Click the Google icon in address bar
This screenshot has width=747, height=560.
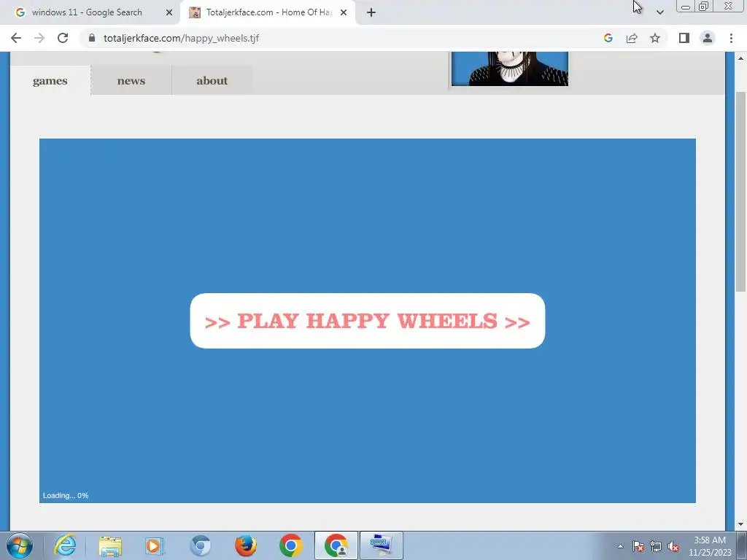click(x=608, y=38)
